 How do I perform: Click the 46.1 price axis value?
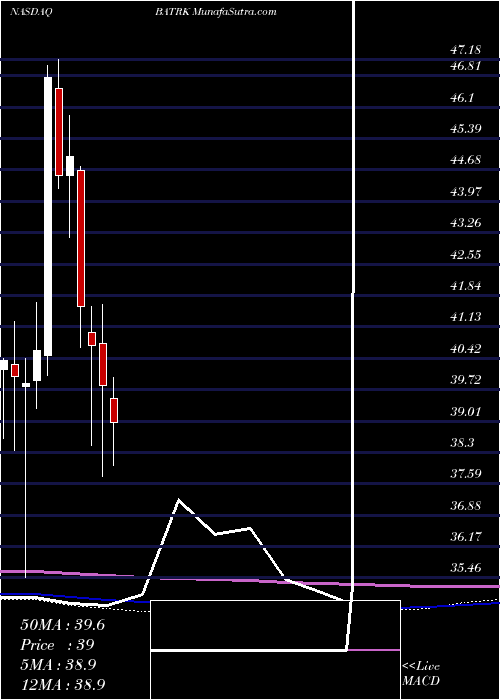(462, 98)
